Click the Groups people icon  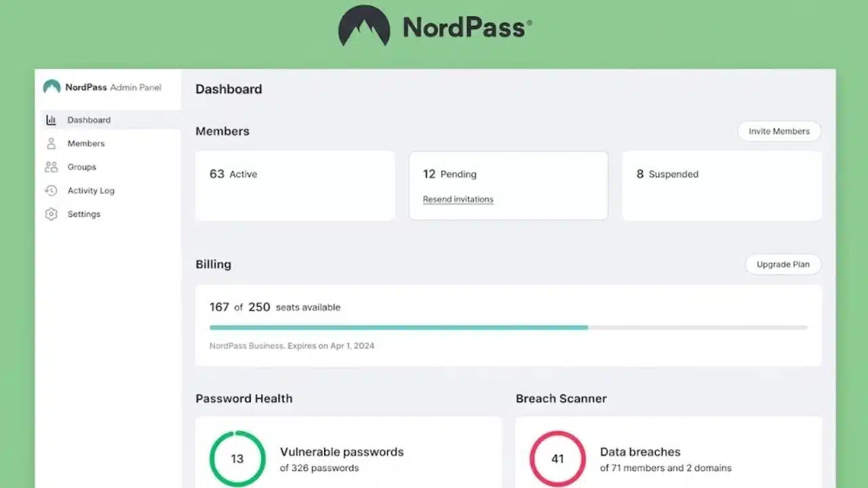[x=51, y=167]
